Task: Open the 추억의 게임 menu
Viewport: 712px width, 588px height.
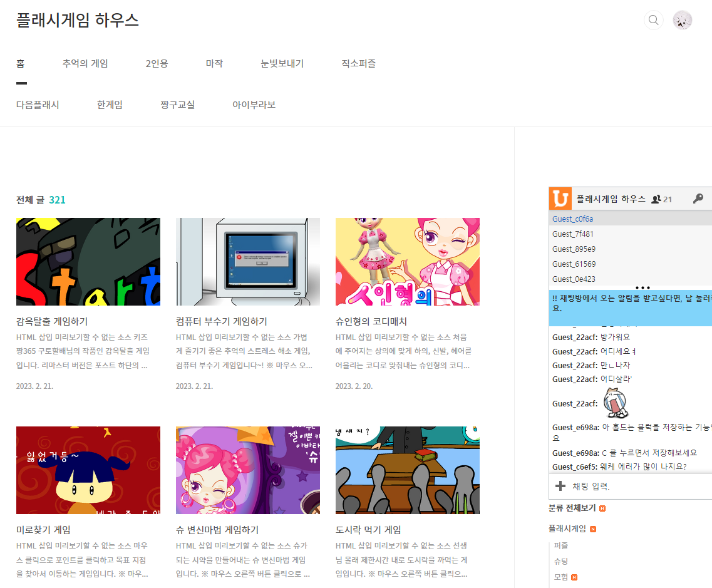Action: point(85,64)
